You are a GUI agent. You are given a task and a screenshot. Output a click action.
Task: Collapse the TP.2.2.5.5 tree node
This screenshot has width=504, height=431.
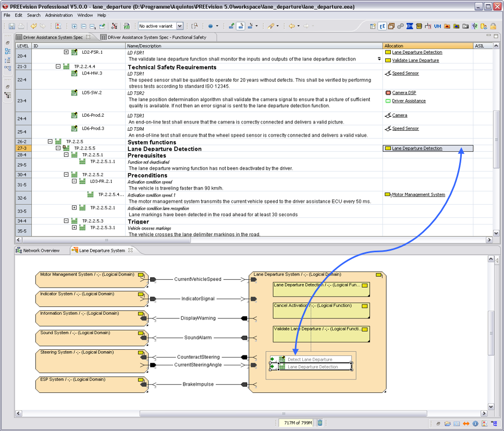coord(58,148)
